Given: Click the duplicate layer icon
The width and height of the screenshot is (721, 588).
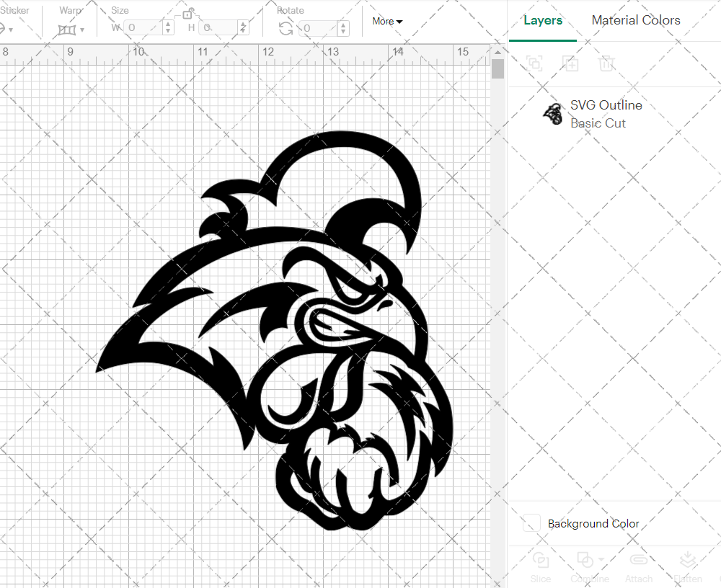Looking at the screenshot, I should [570, 63].
